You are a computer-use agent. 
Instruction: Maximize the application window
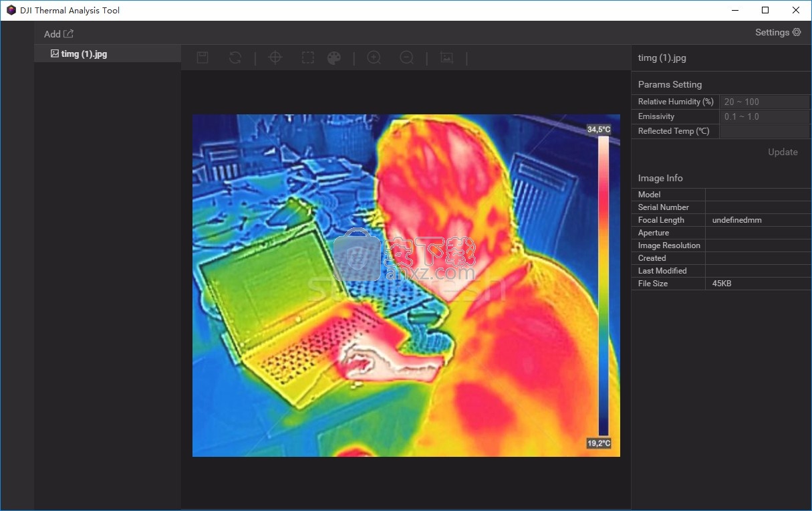pos(765,10)
